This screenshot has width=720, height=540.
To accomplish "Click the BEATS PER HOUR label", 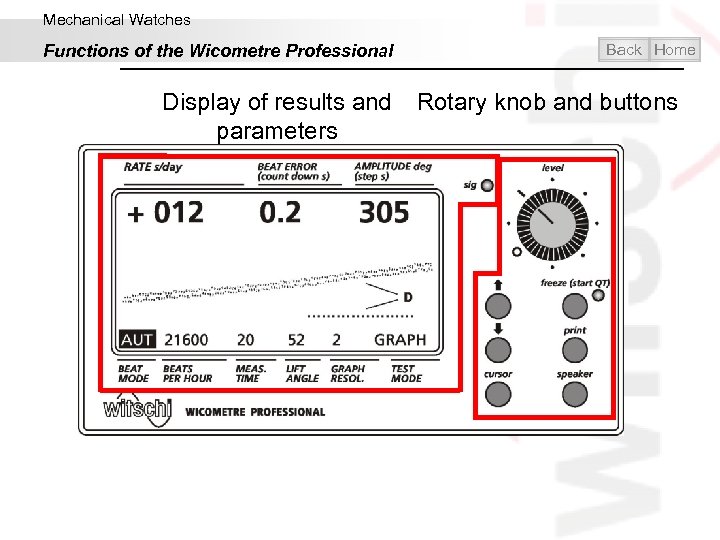I will [x=187, y=374].
